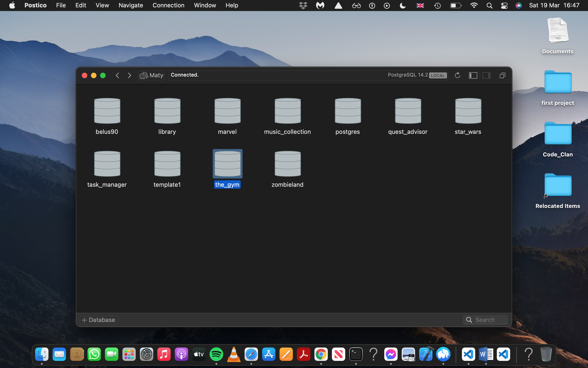Launch Spotify from the Dock

click(x=216, y=354)
